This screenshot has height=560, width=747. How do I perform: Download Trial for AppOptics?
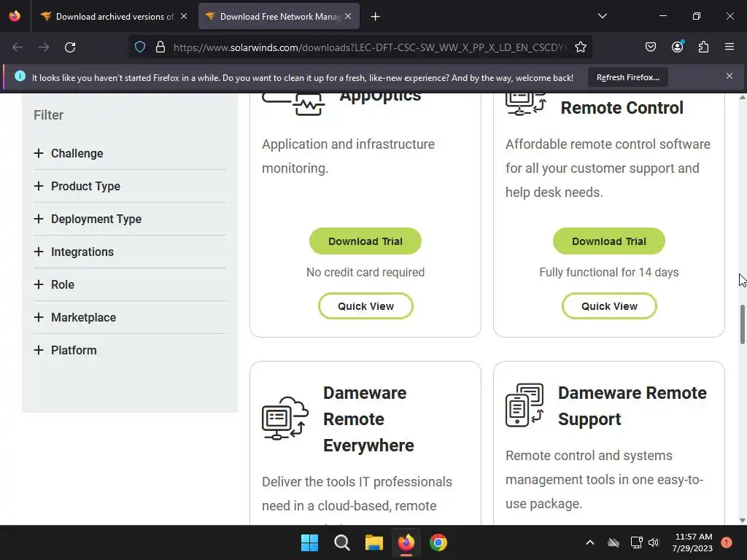(x=365, y=241)
